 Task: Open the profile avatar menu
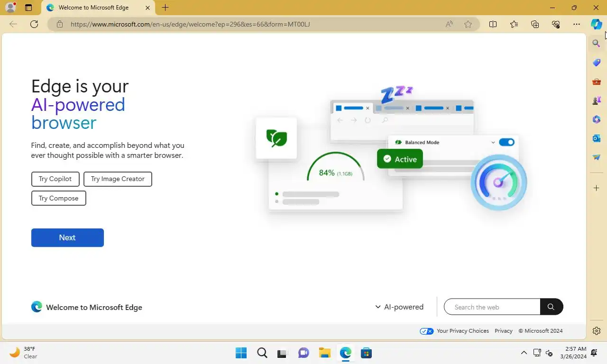[10, 8]
